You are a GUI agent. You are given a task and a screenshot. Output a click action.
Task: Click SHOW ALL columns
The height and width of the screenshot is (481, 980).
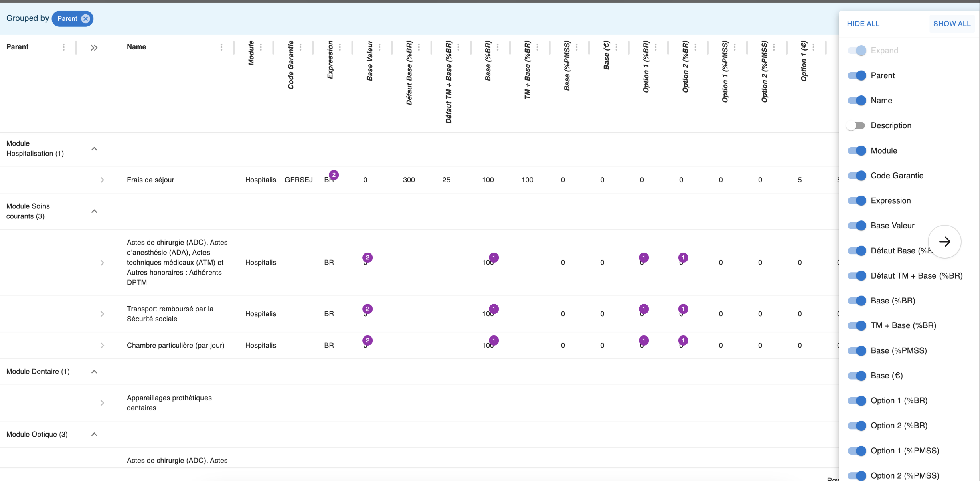[x=952, y=24]
